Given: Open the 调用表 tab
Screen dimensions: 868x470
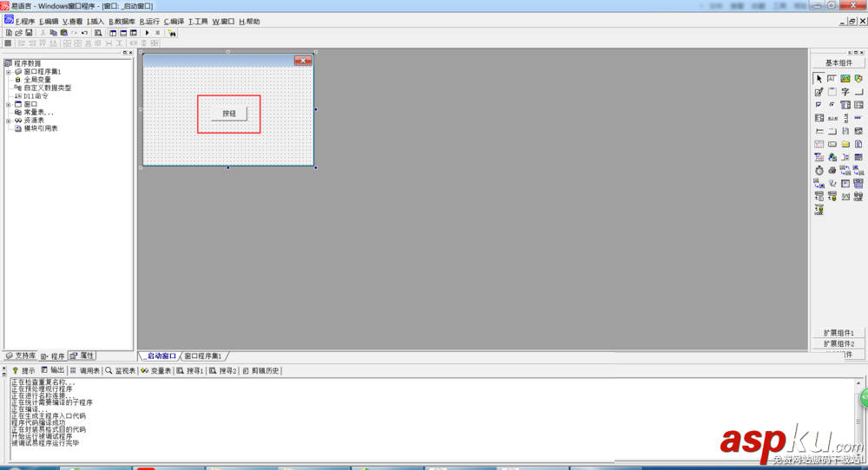Looking at the screenshot, I should [x=85, y=370].
